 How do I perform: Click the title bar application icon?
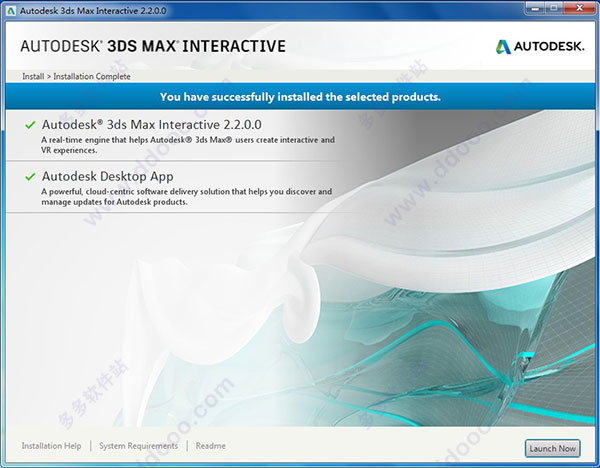pyautogui.click(x=11, y=11)
